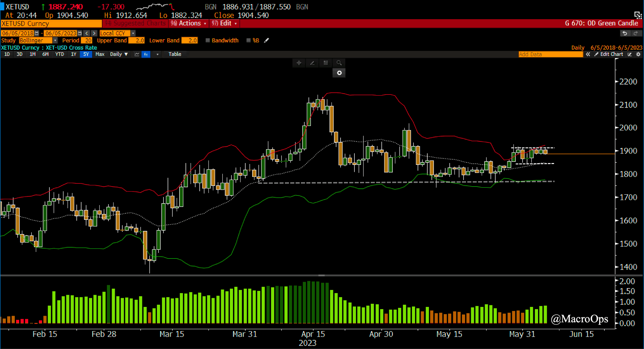Click the undo arrow icon
The width and height of the screenshot is (644, 349).
point(625,33)
